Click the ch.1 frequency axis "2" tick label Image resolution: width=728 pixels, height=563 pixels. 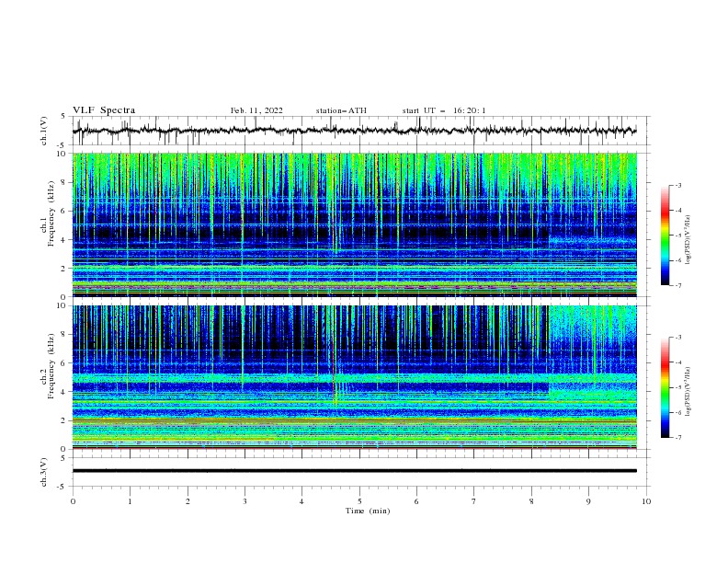65,269
